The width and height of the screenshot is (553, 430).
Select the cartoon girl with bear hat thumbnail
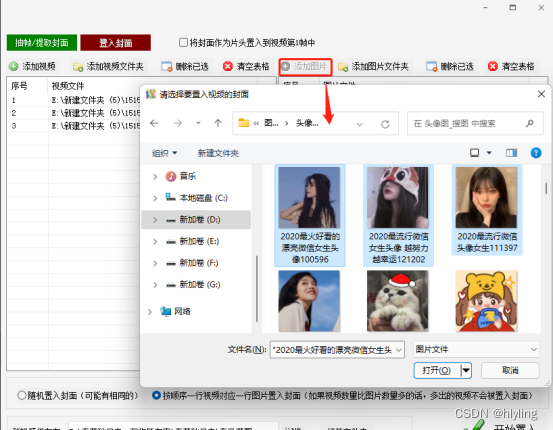coord(486,301)
